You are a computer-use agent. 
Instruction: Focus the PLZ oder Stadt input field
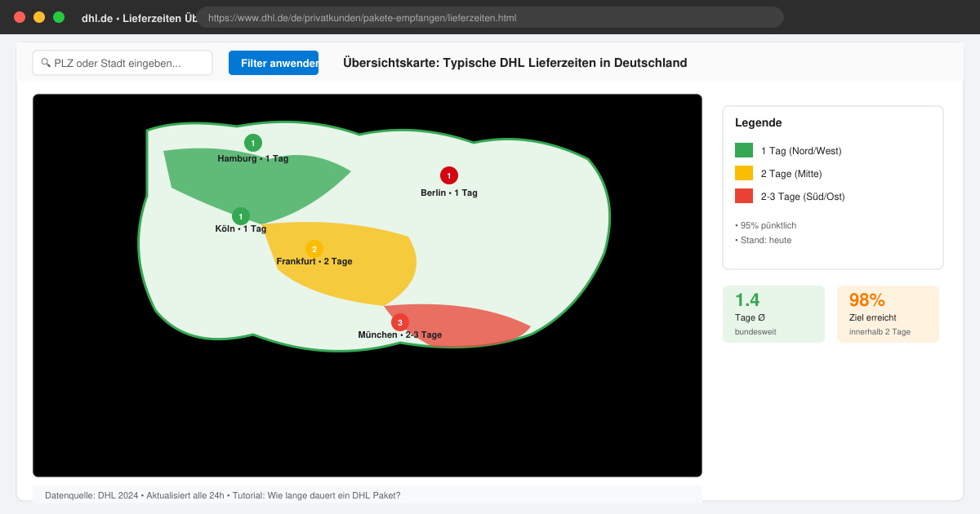pos(122,63)
